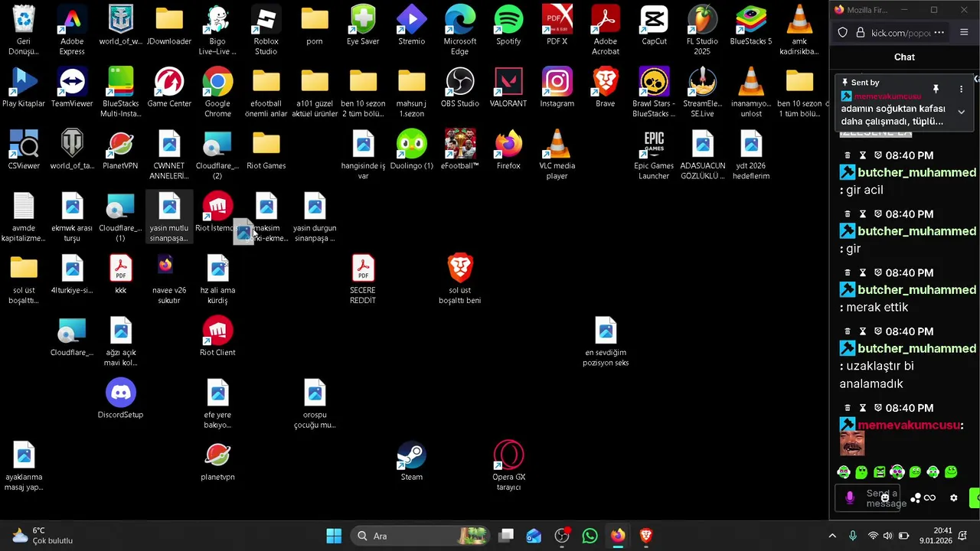Open pinned message three-dot options

[x=961, y=90]
